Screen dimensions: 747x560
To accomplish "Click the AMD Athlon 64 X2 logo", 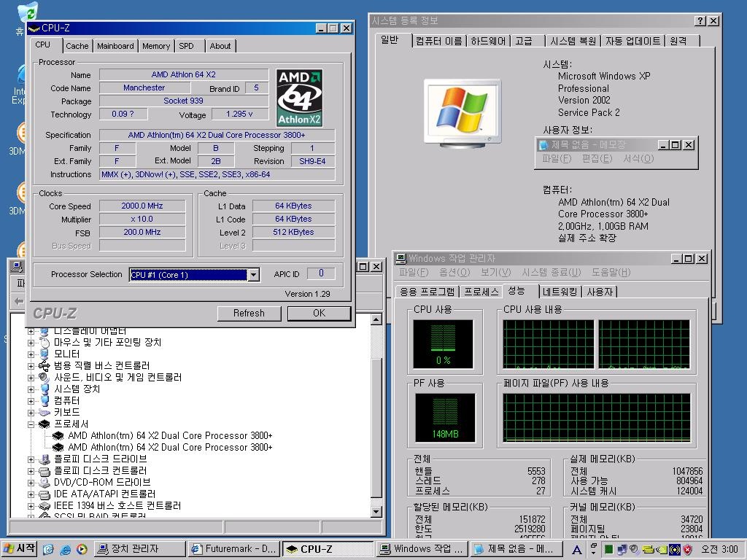I will pyautogui.click(x=300, y=98).
